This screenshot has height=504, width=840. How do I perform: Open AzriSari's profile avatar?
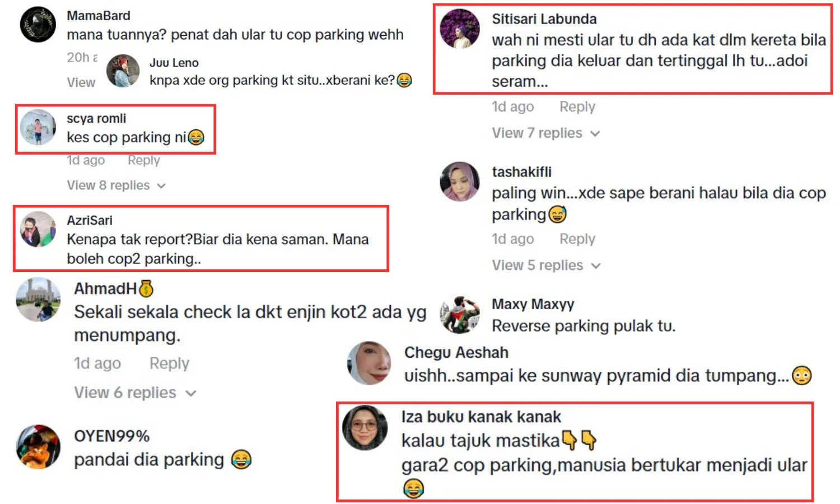pos(38,229)
